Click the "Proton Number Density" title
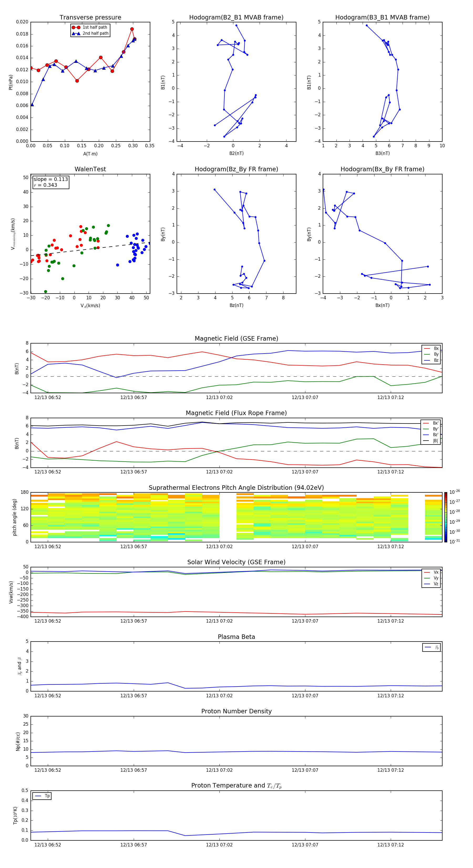The height and width of the screenshot is (868, 473). click(236, 711)
